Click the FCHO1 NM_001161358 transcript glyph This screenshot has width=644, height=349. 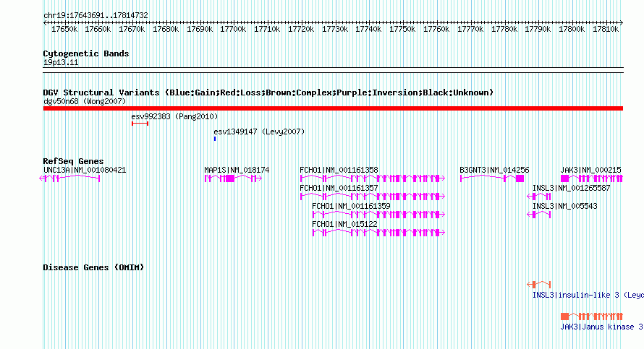click(373, 178)
